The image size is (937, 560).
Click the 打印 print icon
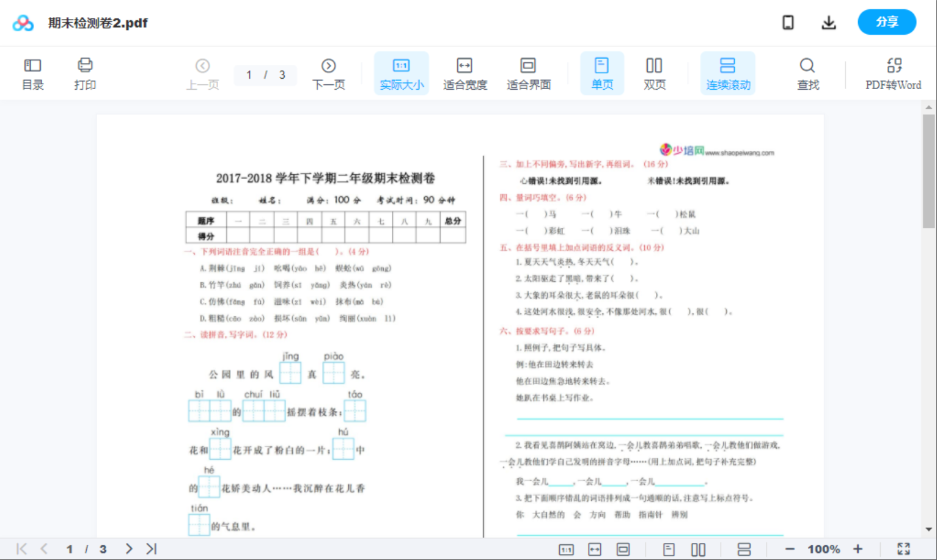(85, 74)
